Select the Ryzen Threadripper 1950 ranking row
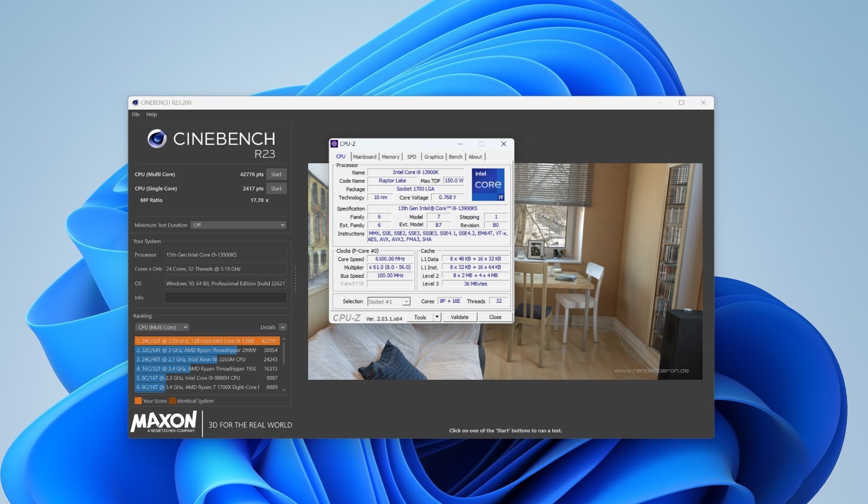Screen dimensions: 868x504 (207, 368)
